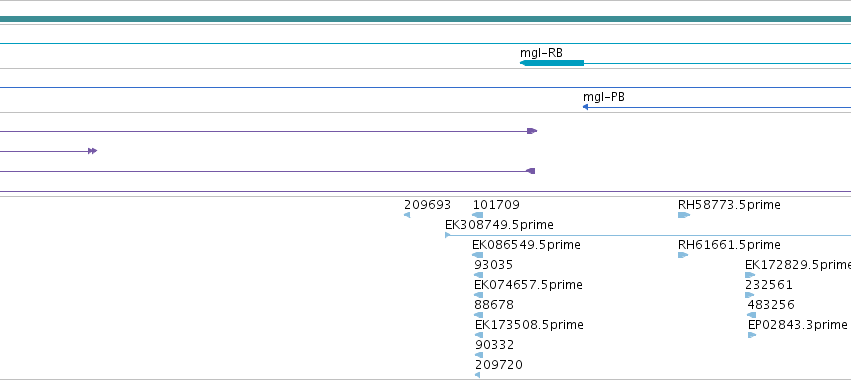Click the 90332 feature label
This screenshot has width=851, height=380.
494,345
